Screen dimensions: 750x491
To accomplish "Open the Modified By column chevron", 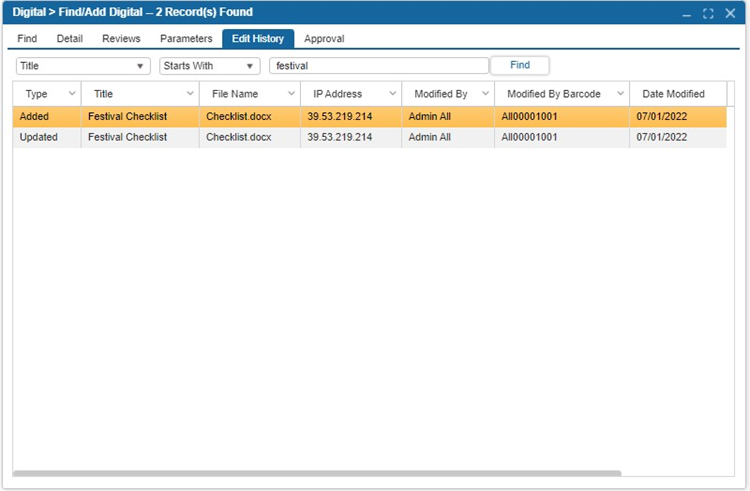I will [x=485, y=93].
